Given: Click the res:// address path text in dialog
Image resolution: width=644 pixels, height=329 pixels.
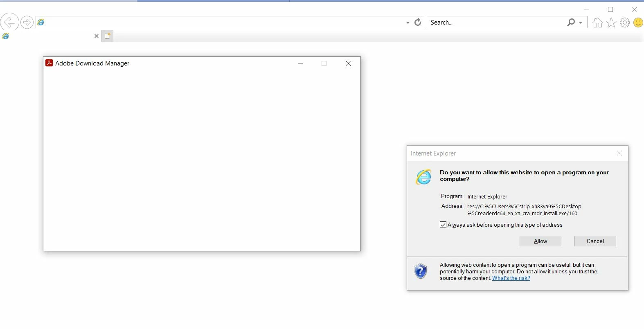Looking at the screenshot, I should coord(524,210).
